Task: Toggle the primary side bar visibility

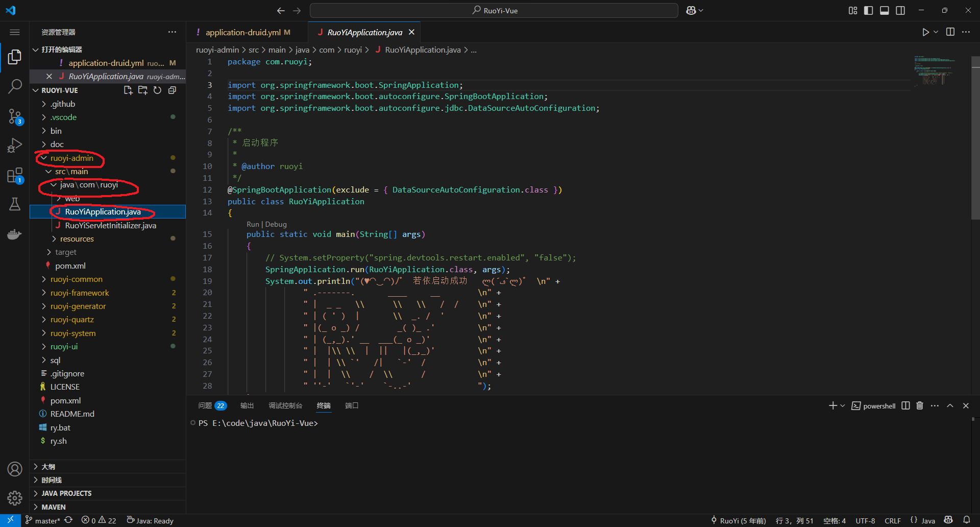Action: (x=868, y=11)
